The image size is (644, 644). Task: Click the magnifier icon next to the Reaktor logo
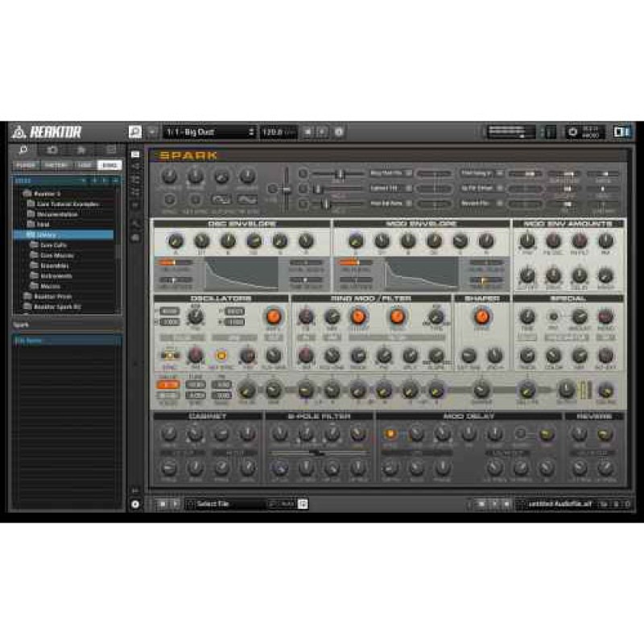pyautogui.click(x=134, y=132)
